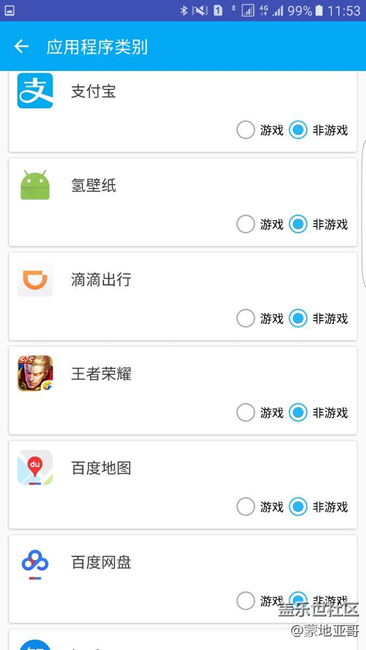Mark 王者荣耀 as 游戏
The height and width of the screenshot is (650, 366).
(245, 412)
